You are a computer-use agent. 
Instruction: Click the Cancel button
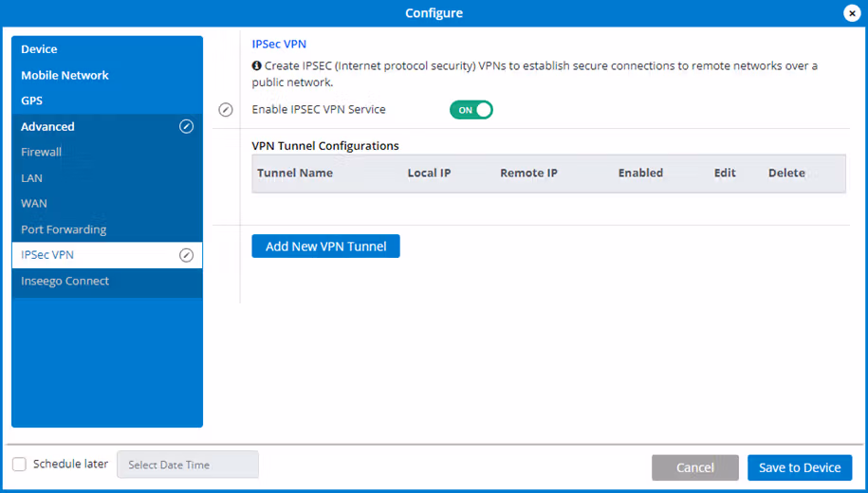(694, 467)
